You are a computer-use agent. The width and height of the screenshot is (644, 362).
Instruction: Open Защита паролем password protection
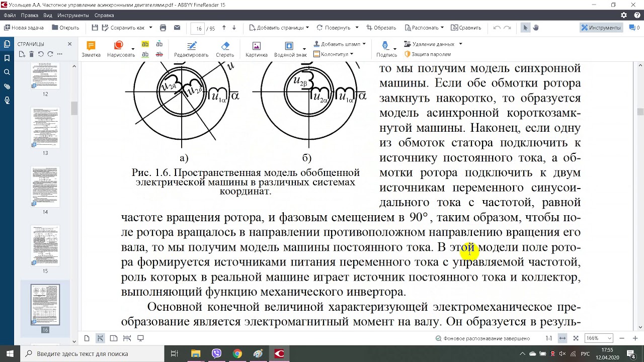pyautogui.click(x=427, y=54)
